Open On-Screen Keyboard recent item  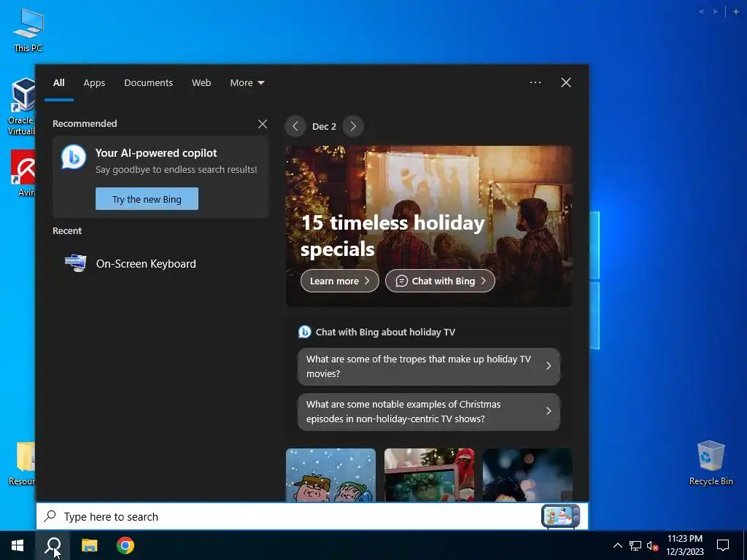coord(160,264)
